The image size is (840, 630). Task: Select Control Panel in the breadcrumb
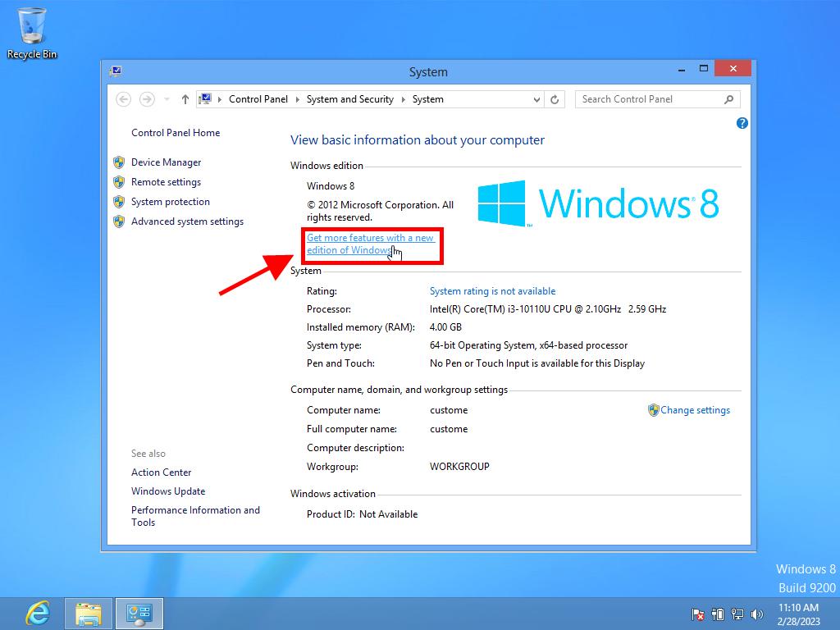[258, 99]
